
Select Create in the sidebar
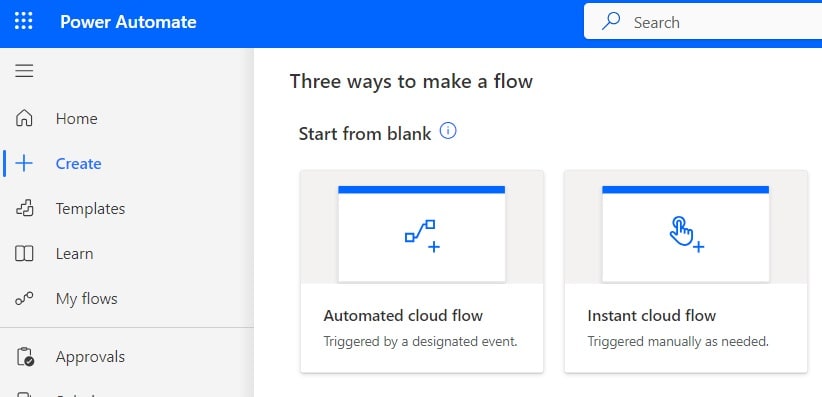79,164
